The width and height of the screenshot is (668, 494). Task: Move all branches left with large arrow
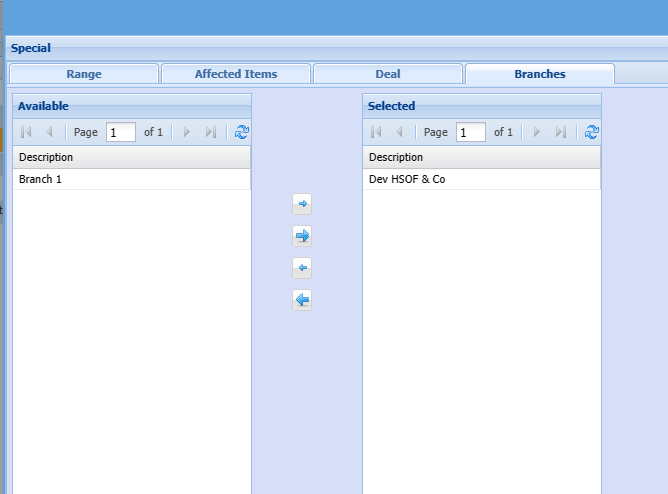302,300
